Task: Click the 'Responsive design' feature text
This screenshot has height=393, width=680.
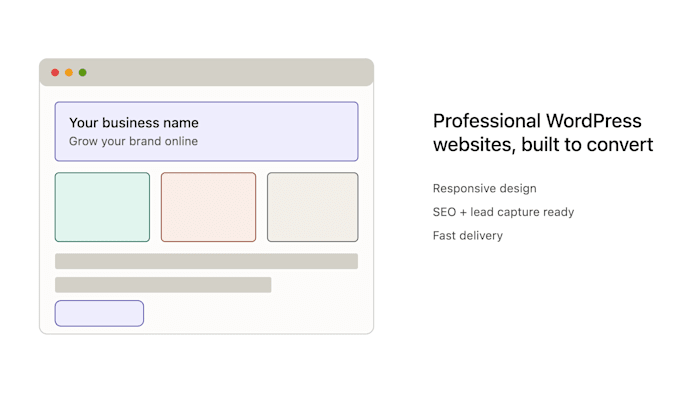Action: (484, 189)
